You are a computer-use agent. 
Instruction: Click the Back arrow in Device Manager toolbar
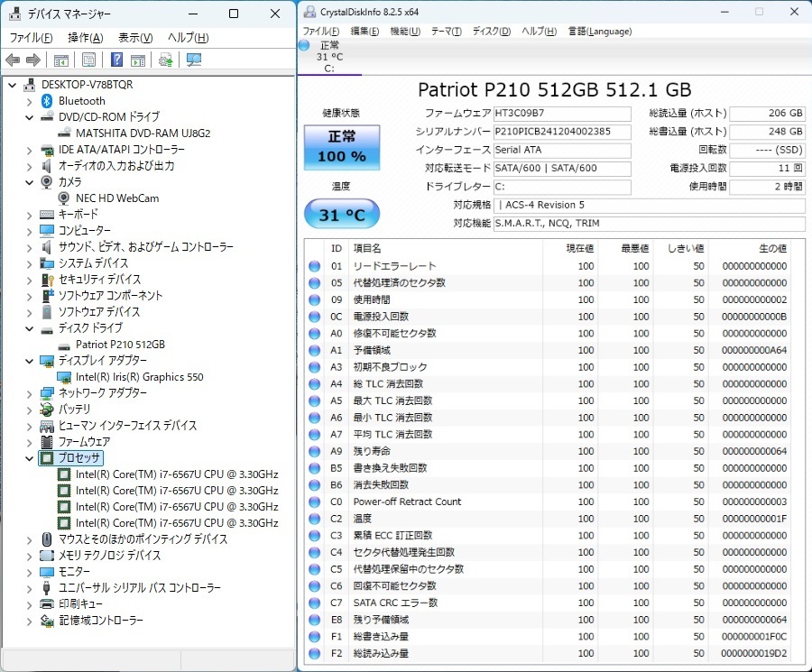(13, 60)
